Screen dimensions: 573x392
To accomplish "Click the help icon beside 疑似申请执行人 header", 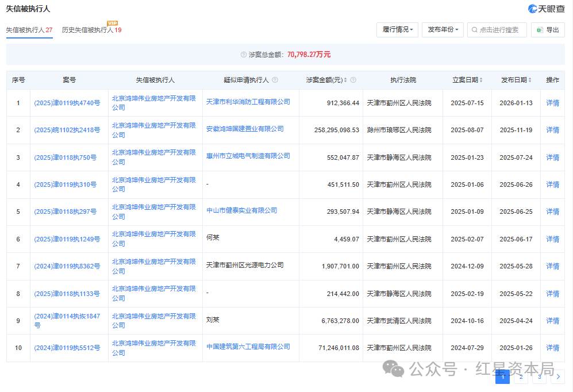I will (275, 80).
